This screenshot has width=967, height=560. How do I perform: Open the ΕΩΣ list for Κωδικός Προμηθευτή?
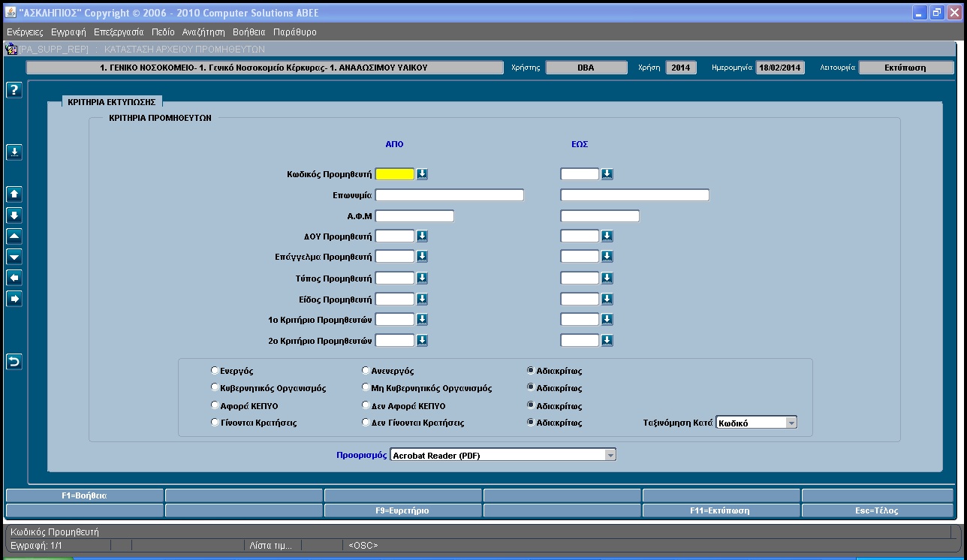[x=607, y=174]
